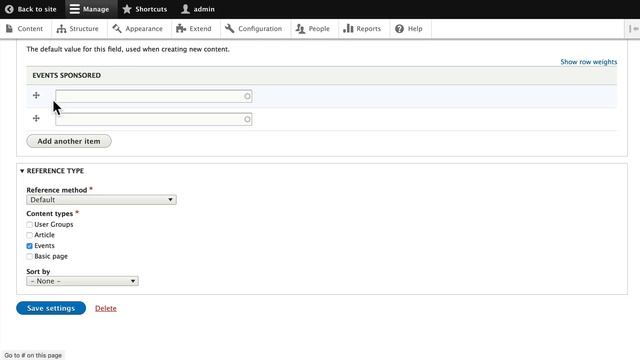The image size is (640, 360).
Task: Click the Reports bar chart icon
Action: (x=348, y=29)
